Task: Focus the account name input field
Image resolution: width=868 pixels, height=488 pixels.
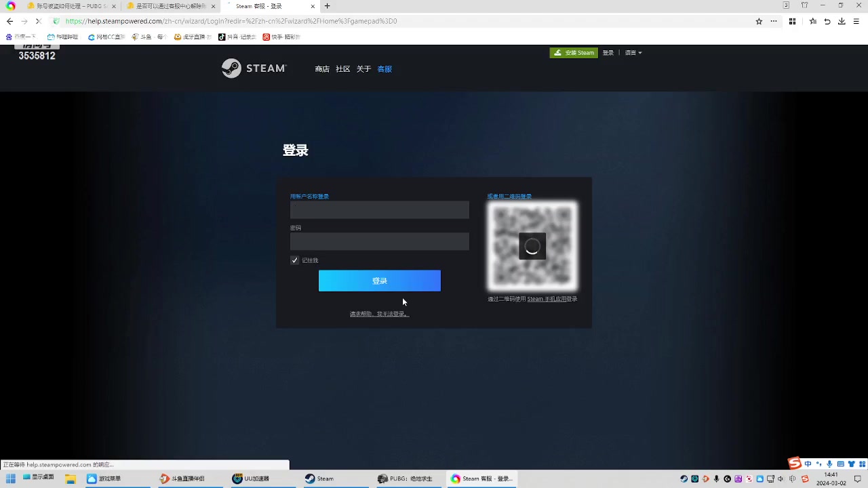Action: click(380, 209)
